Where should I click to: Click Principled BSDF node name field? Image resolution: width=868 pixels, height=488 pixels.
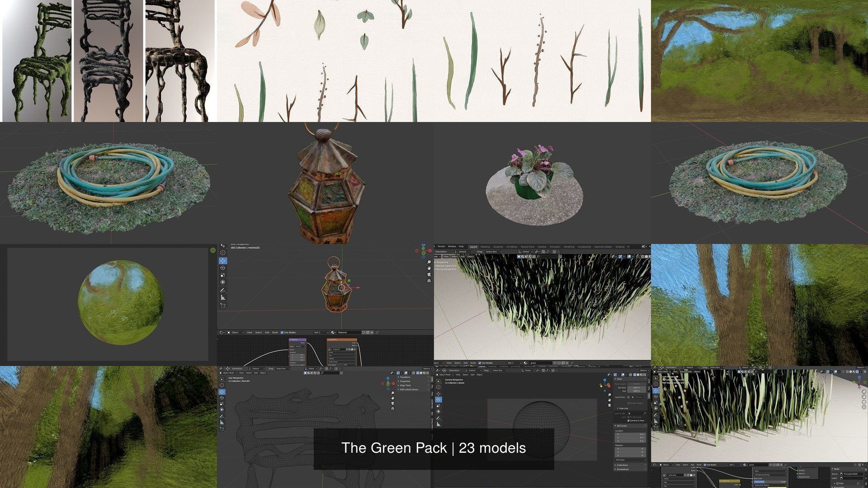[x=851, y=474]
